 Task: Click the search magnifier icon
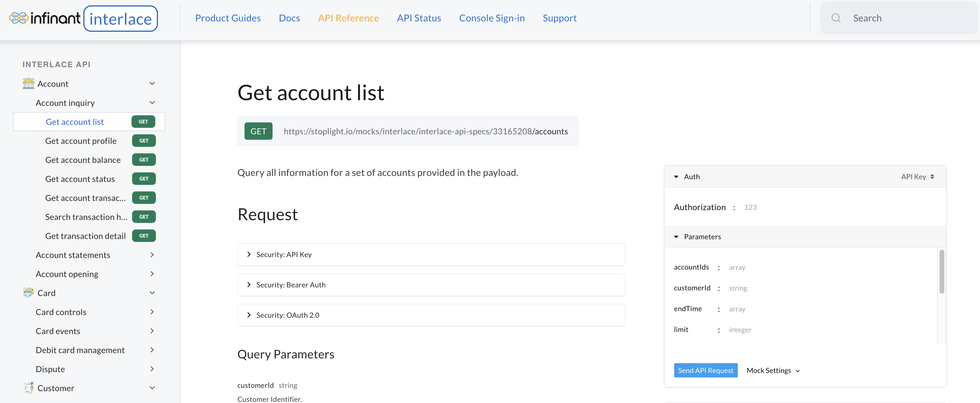tap(836, 18)
